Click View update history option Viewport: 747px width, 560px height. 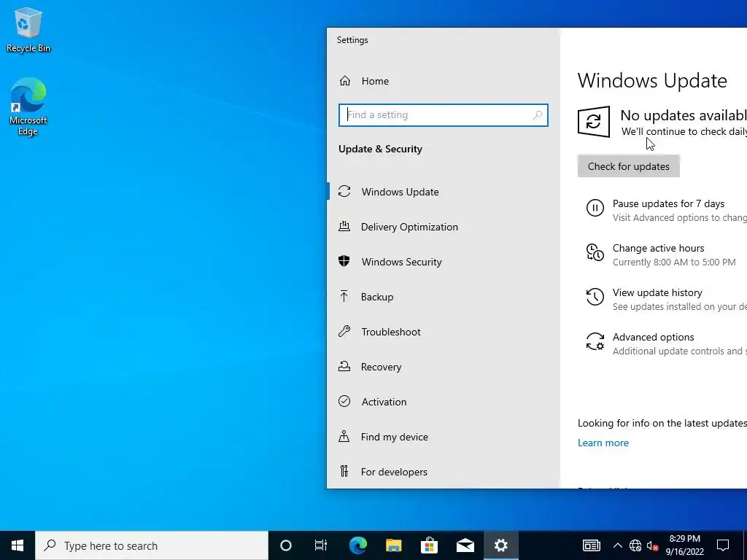(657, 292)
